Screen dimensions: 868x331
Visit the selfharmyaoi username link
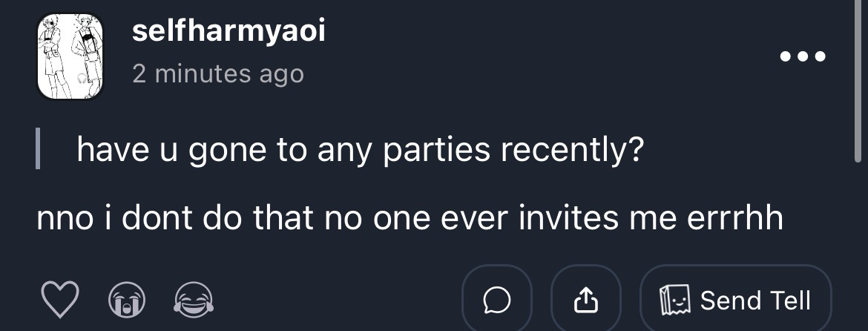[228, 32]
